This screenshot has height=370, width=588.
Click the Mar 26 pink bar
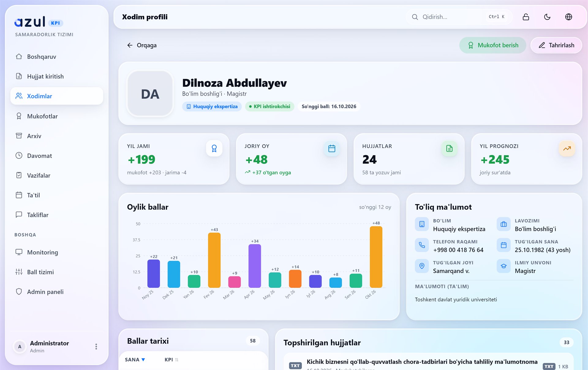[234, 282]
